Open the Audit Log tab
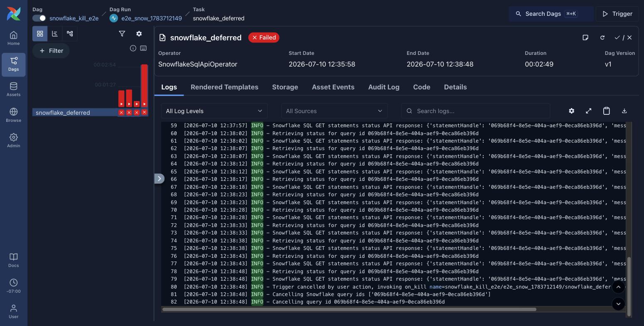The width and height of the screenshot is (644, 326). tap(384, 87)
